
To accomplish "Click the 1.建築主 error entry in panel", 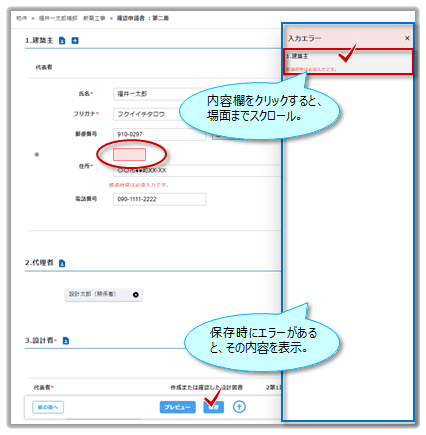I will click(348, 62).
